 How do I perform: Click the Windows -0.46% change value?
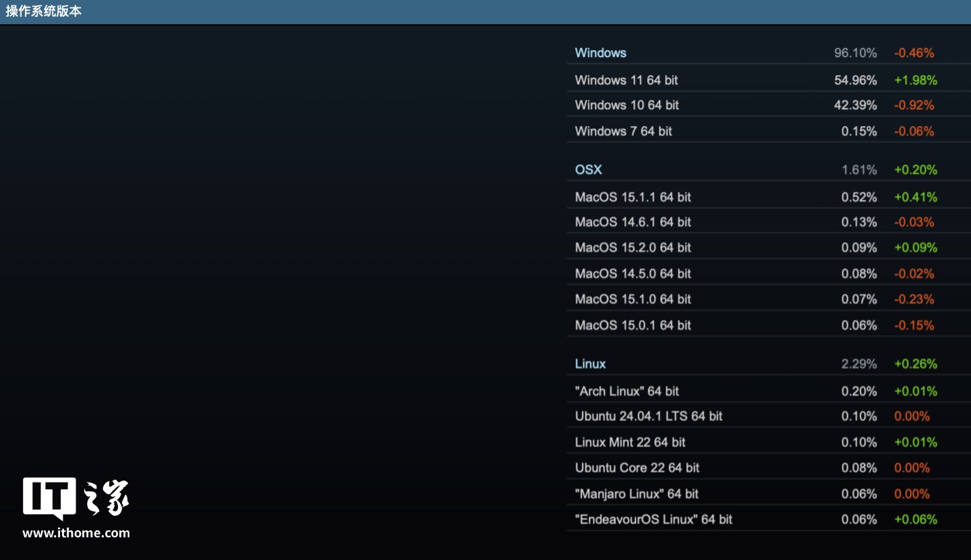914,53
